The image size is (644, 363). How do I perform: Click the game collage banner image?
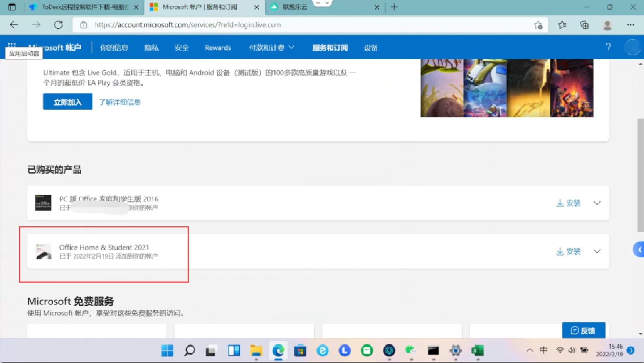pyautogui.click(x=507, y=88)
